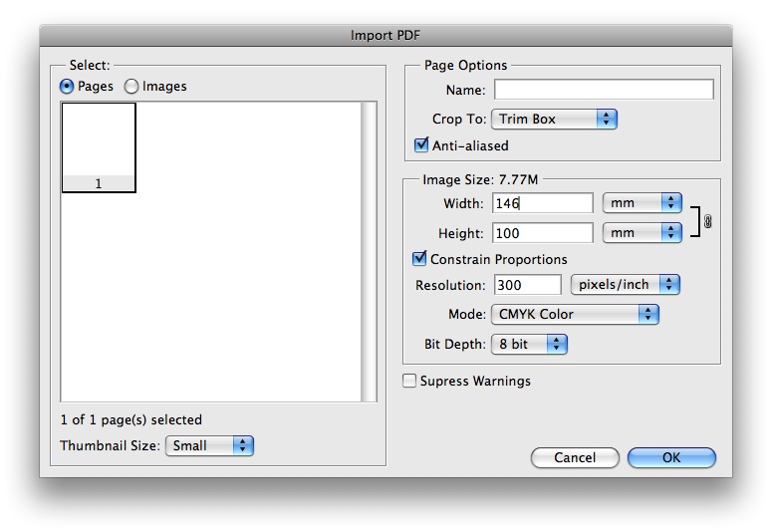Click the Name input field

coord(604,90)
